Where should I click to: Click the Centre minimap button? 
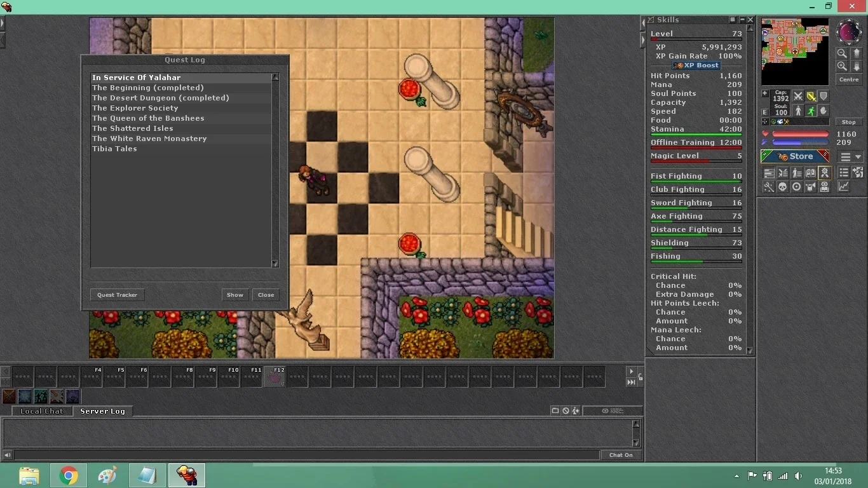(849, 79)
